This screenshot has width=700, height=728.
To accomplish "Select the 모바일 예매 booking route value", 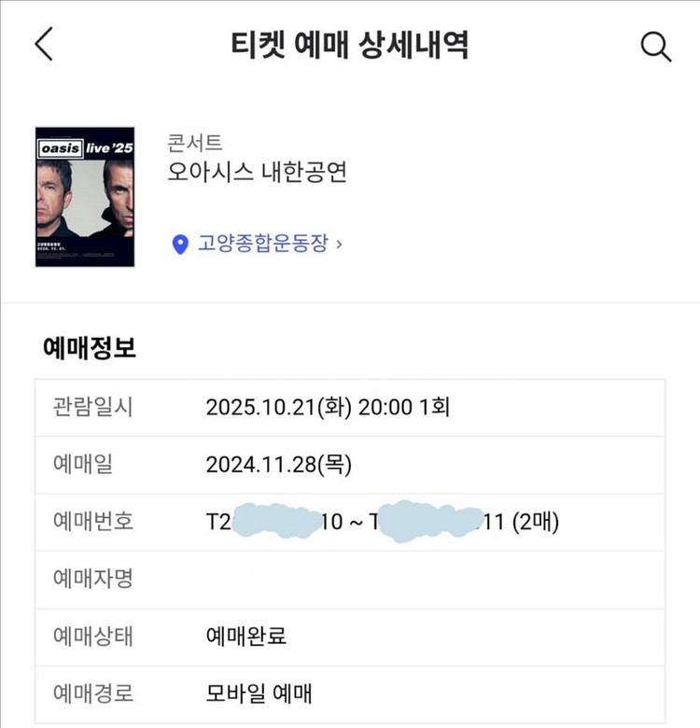I will coord(259,693).
